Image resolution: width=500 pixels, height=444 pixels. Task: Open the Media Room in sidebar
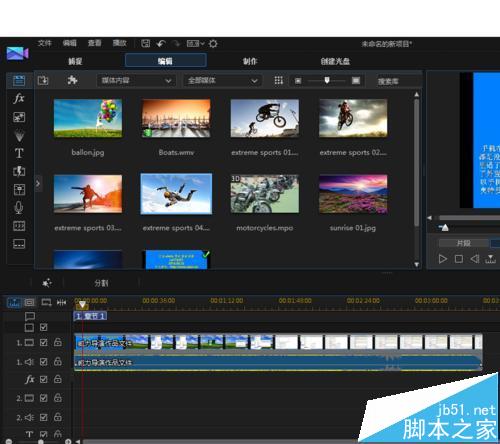[19, 80]
